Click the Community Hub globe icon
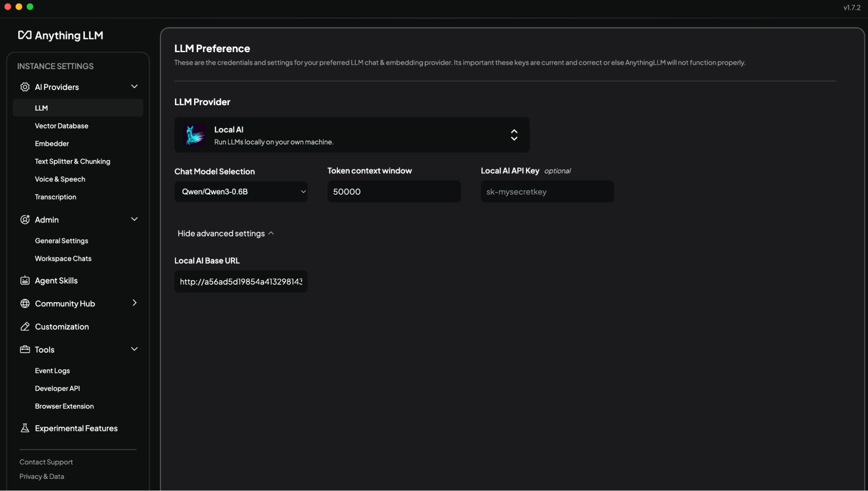The width and height of the screenshot is (868, 491). 25,303
